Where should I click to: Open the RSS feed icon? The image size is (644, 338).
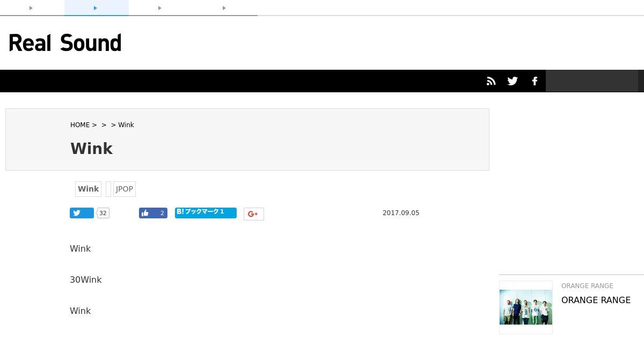[x=491, y=81]
